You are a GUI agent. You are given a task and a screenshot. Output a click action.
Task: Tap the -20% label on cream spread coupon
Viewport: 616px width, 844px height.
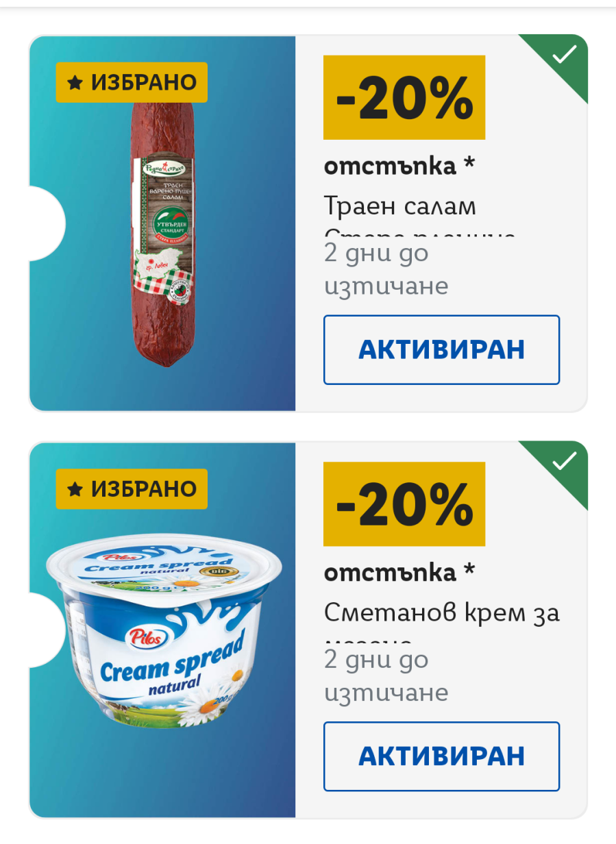(404, 504)
